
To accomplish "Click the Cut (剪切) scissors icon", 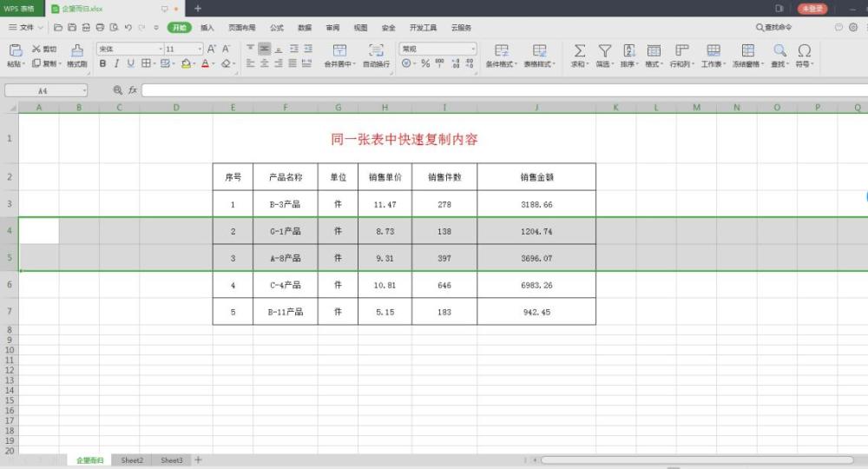I will [x=36, y=49].
